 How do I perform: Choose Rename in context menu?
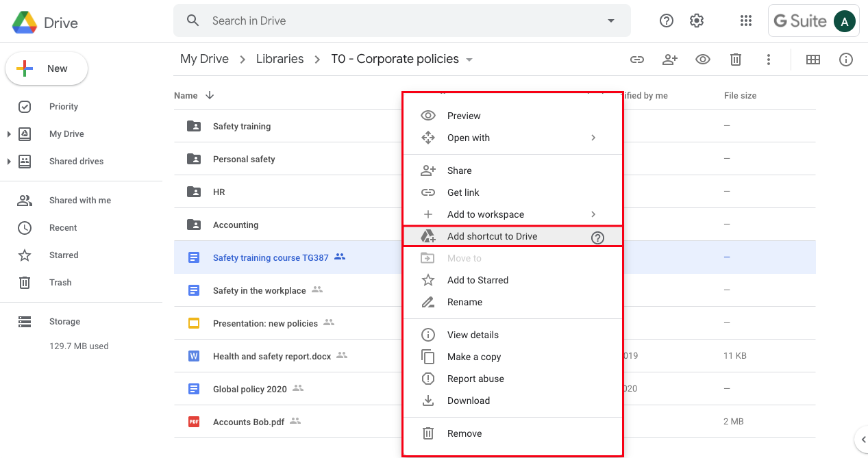pyautogui.click(x=512, y=302)
